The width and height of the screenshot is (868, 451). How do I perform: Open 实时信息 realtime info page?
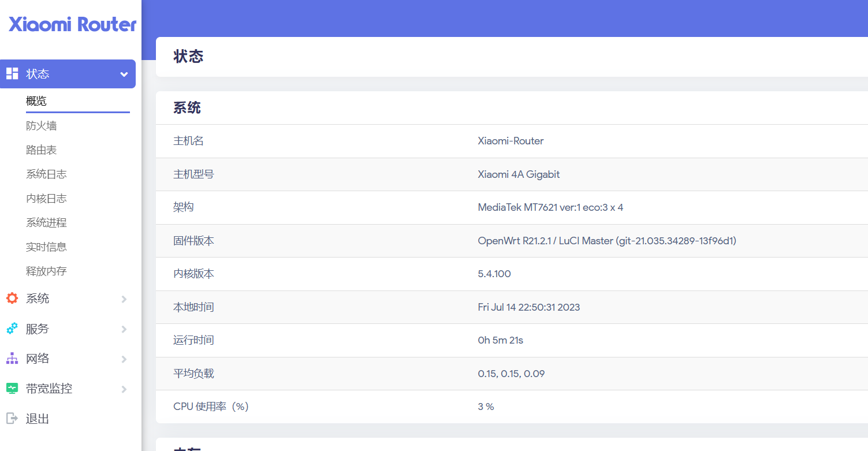click(x=46, y=247)
